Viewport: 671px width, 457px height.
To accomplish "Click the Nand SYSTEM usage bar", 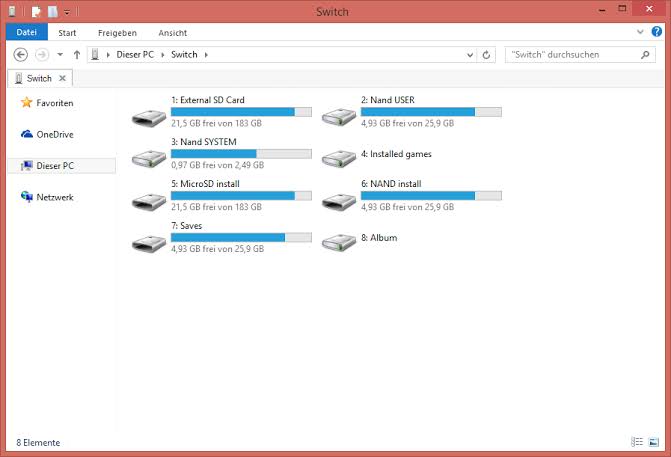I will click(x=241, y=154).
